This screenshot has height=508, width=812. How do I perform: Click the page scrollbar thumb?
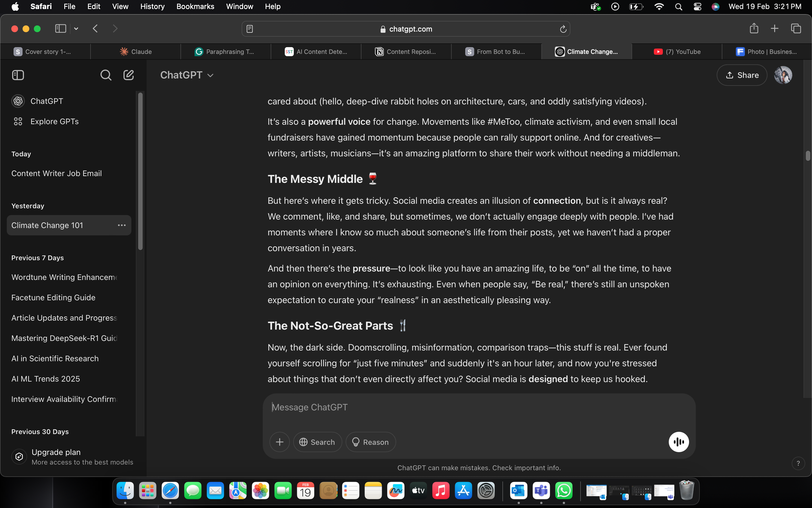tap(808, 156)
